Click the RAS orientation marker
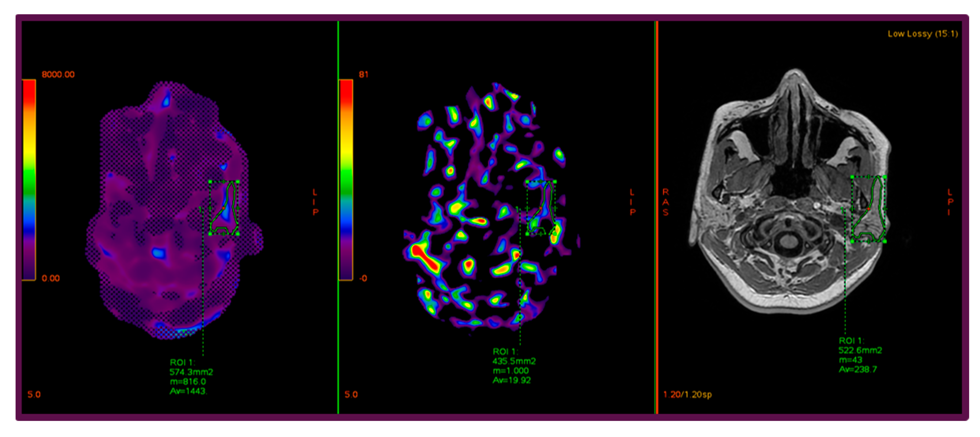This screenshot has height=437, width=980. [665, 202]
